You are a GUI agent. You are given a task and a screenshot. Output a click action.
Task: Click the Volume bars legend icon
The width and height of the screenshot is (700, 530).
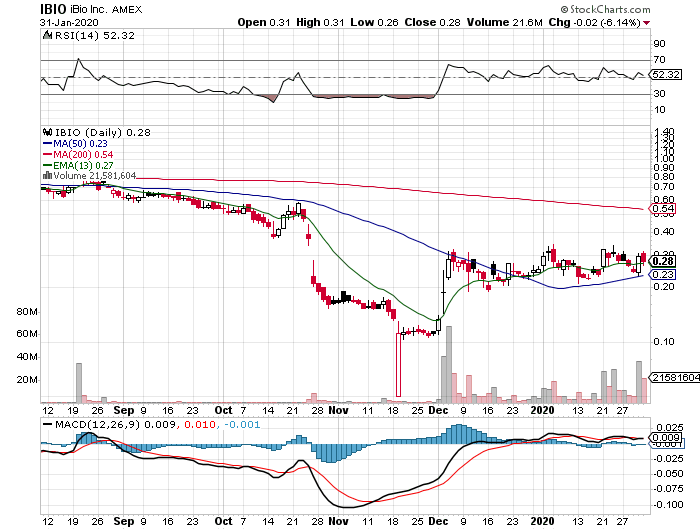tap(44, 176)
